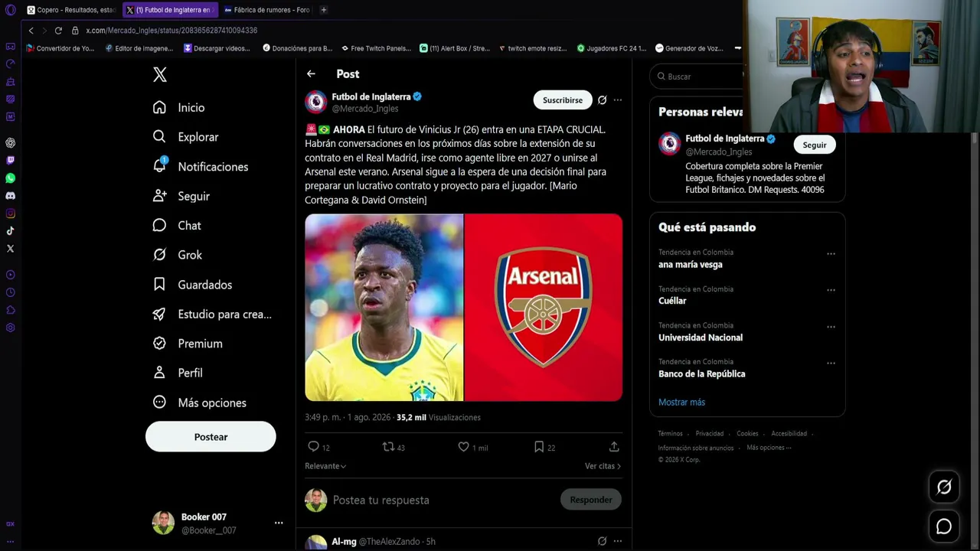980x551 pixels.
Task: Follow Futbol de Inglaterra with Seguir button
Action: [815, 145]
